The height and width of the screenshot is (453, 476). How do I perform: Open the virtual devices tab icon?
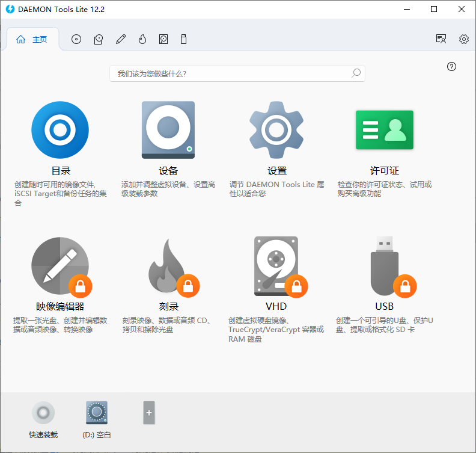coord(99,39)
